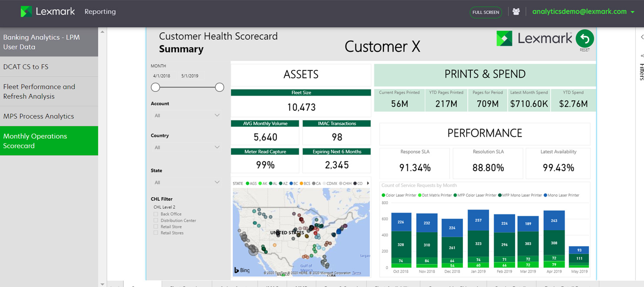The height and width of the screenshot is (287, 644).
Task: Click the Dec 2018 blue bar segment 224
Action: pos(453,228)
